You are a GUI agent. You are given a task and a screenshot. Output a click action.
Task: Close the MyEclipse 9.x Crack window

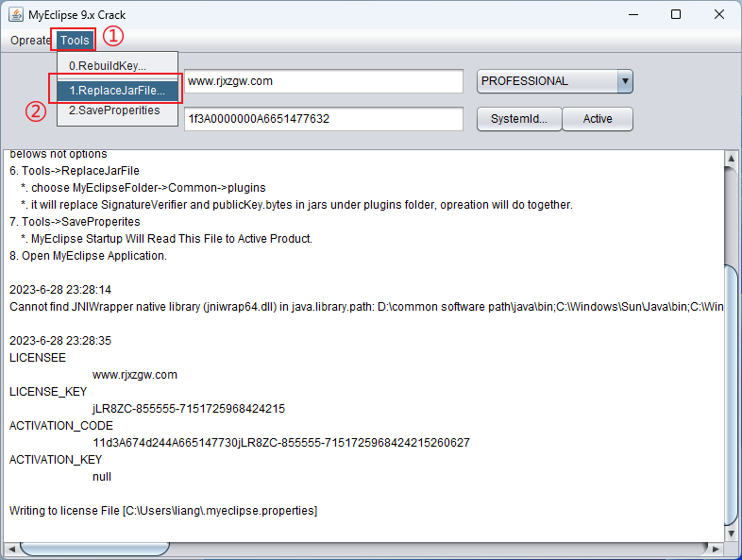coord(718,15)
